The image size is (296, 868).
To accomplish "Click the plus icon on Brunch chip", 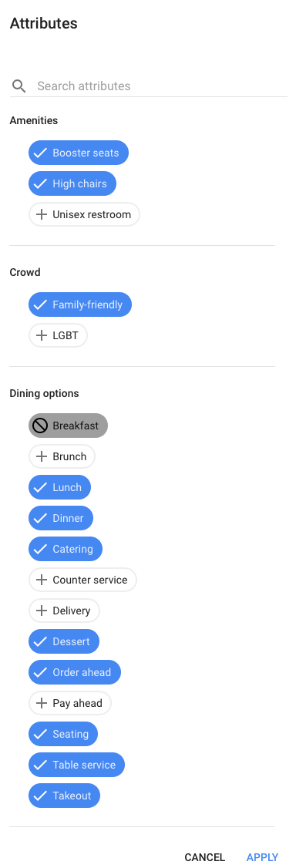I will point(41,456).
